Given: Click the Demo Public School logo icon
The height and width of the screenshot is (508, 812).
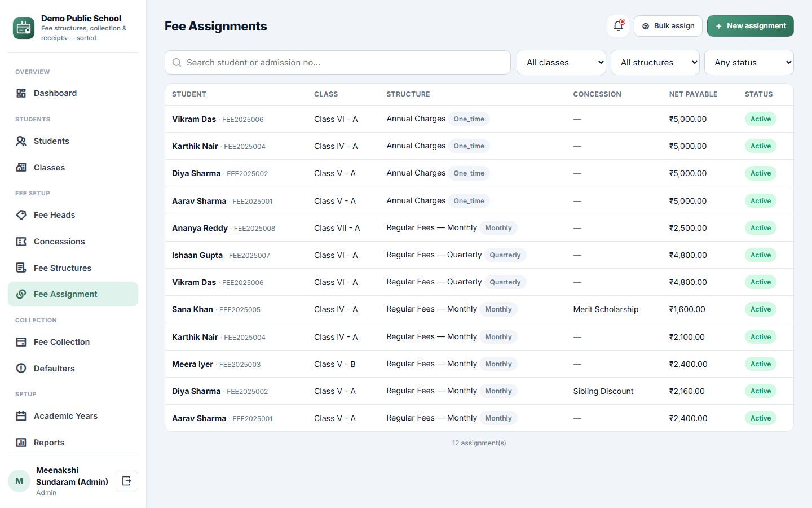Looking at the screenshot, I should pos(24,28).
